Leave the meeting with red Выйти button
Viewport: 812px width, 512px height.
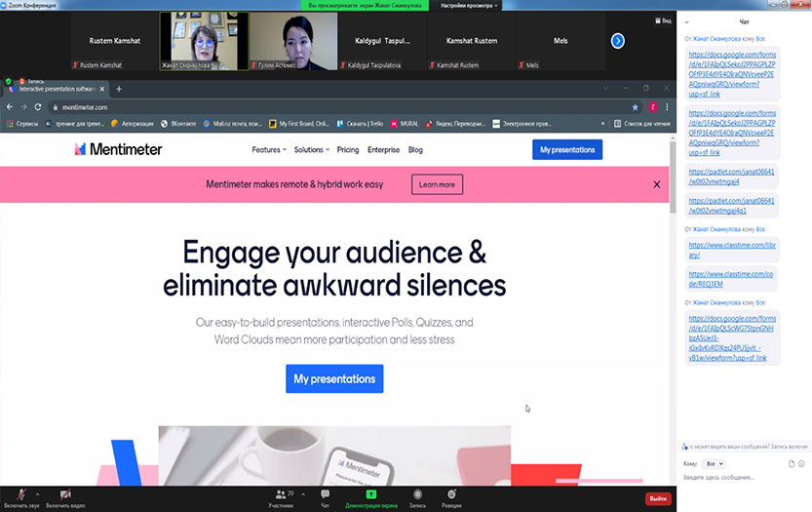(x=659, y=498)
